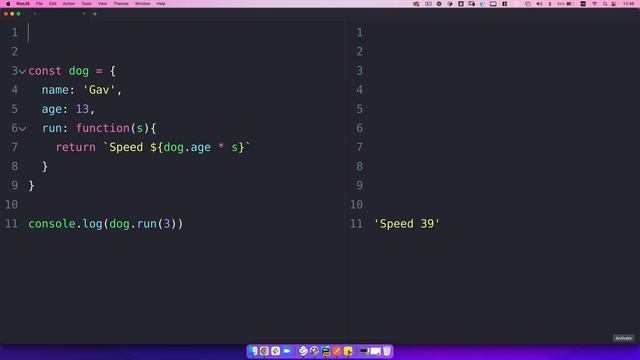The width and height of the screenshot is (640, 360).
Task: Open the Trash in the Dock
Action: coord(387,351)
